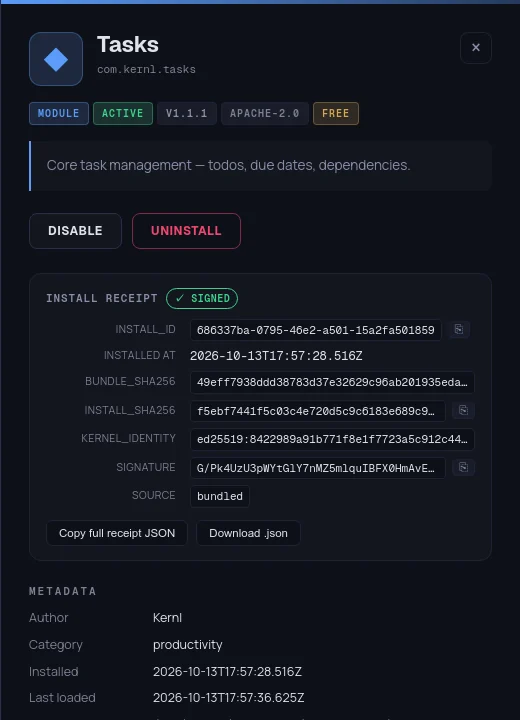Click the METADATA section heading
The image size is (520, 720).
click(x=62, y=591)
